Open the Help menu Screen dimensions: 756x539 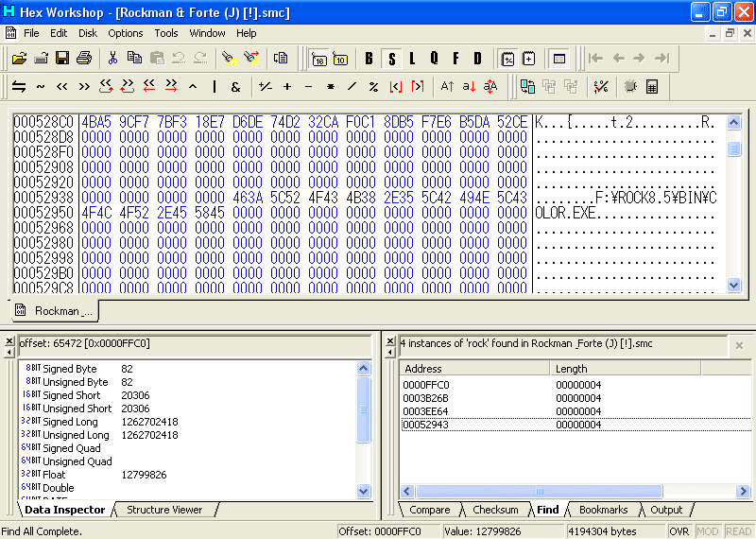247,33
